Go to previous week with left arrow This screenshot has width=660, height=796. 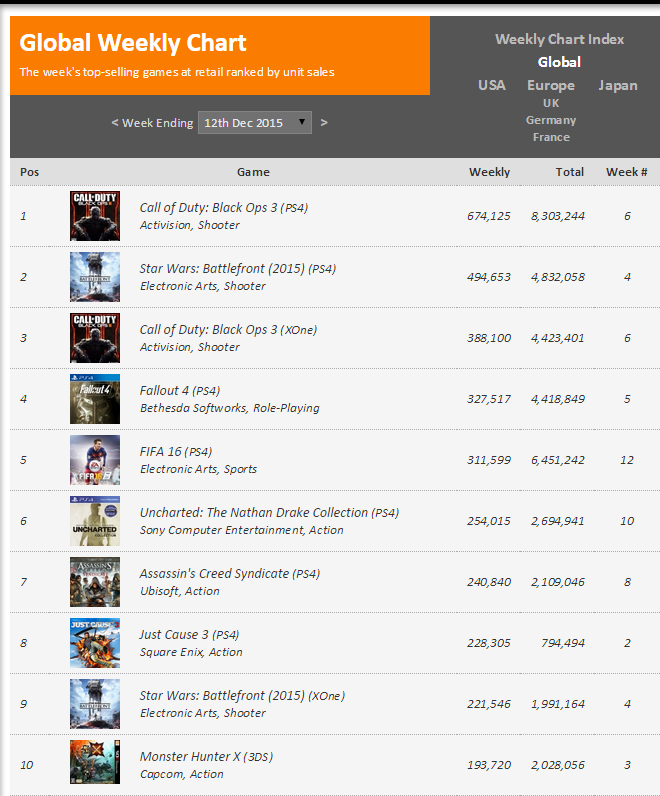point(115,123)
